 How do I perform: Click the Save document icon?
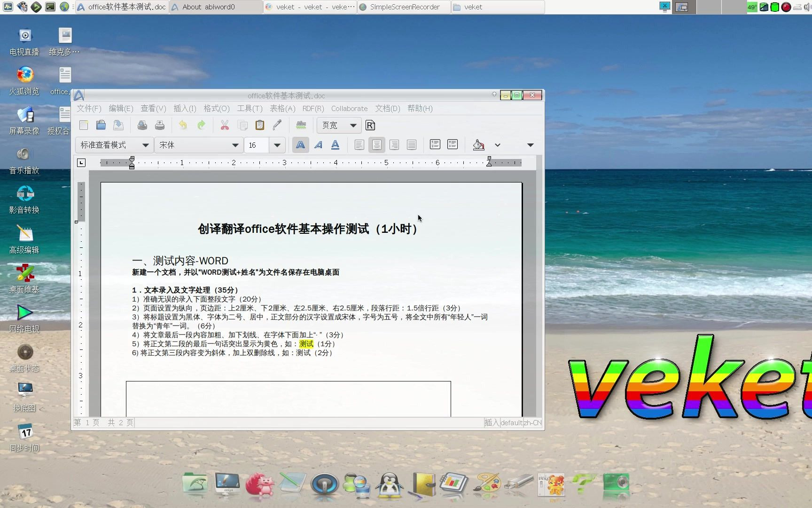coord(118,125)
